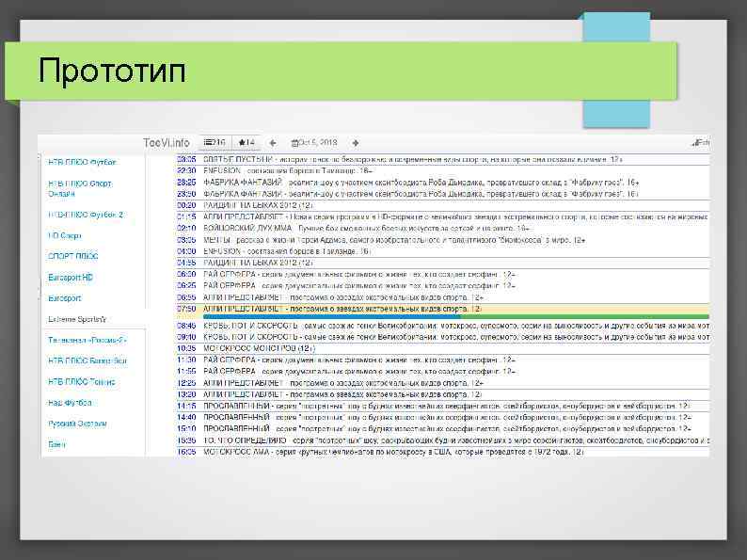Click the 04:55 РАЙДИНГ НА БЫКАХ 2012 row
This screenshot has height=560, width=747.
pyautogui.click(x=442, y=263)
